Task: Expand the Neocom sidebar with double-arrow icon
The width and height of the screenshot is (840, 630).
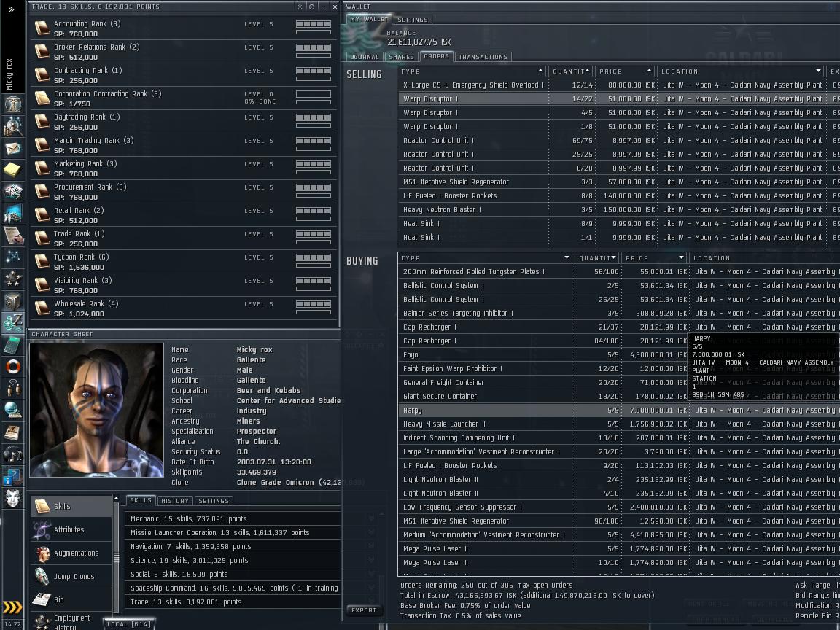Action: click(x=11, y=9)
